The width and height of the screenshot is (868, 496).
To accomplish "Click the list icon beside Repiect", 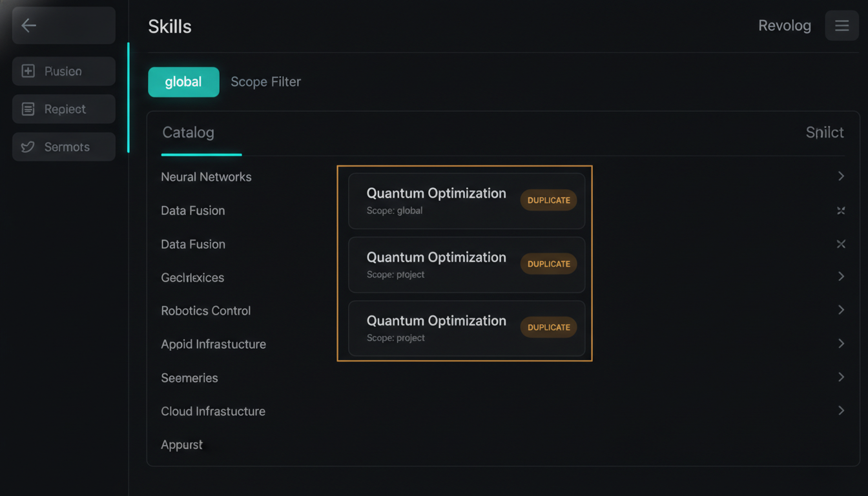I will click(x=28, y=109).
